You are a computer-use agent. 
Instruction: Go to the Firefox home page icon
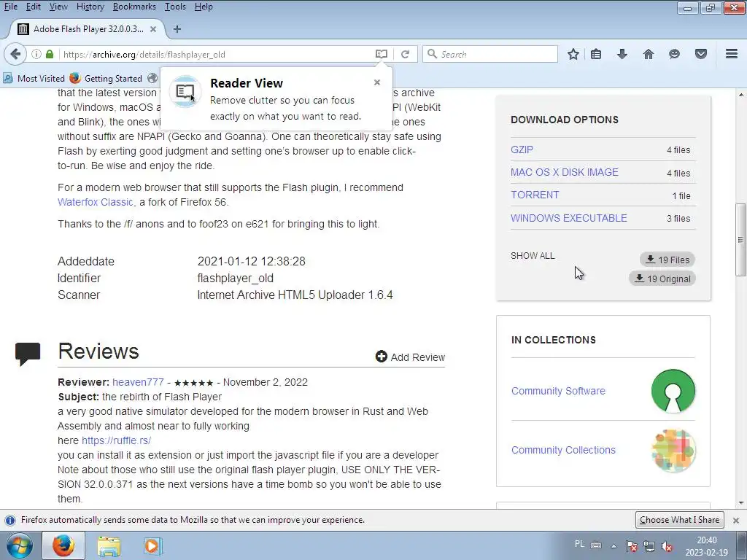tap(649, 54)
